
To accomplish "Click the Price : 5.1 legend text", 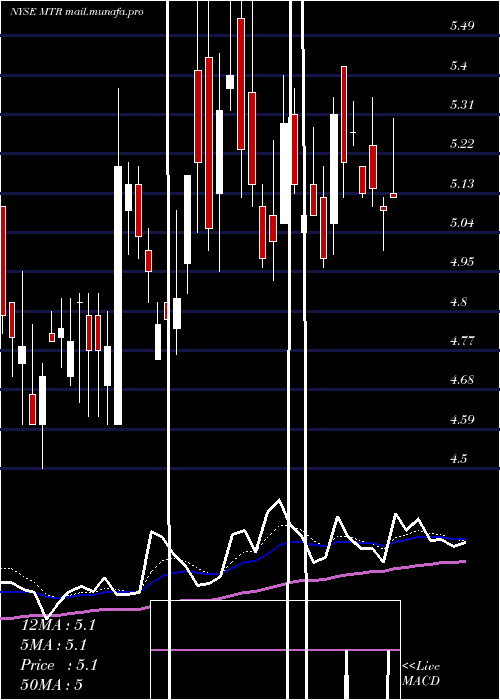I will click(x=59, y=665).
